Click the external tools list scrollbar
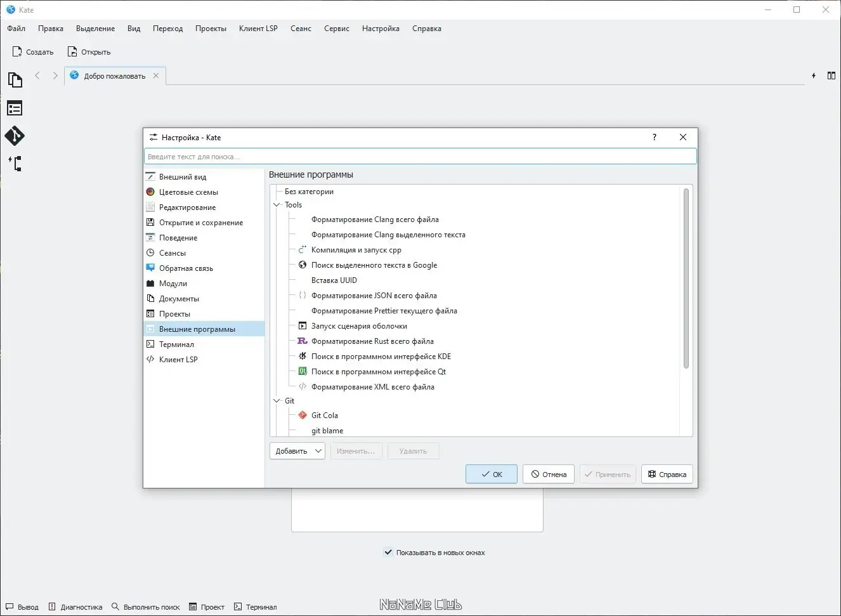 [x=686, y=278]
